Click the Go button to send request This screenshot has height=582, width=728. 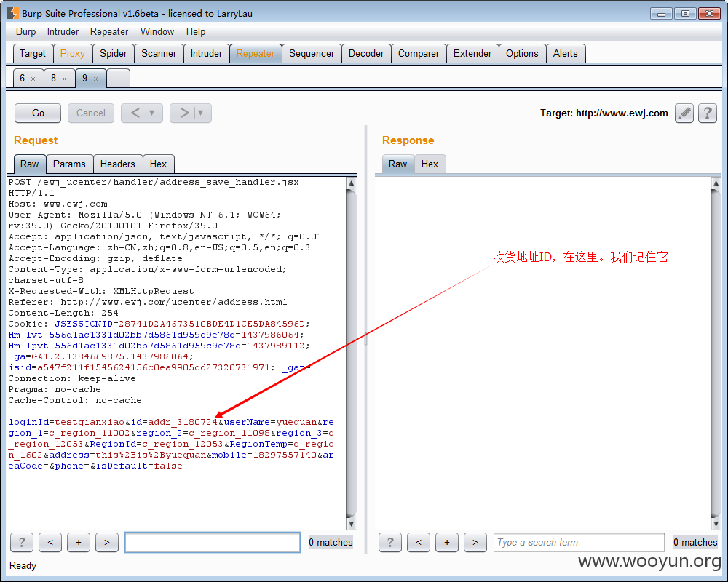[38, 113]
